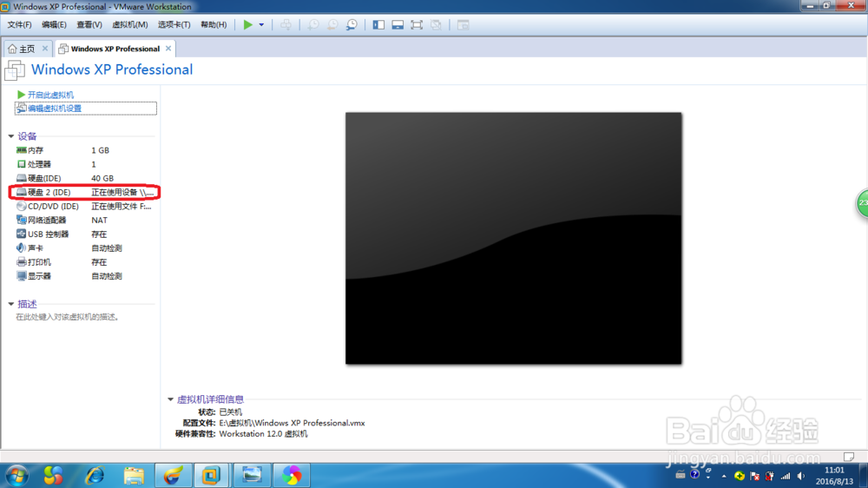Select the 内存 device row

(x=84, y=150)
